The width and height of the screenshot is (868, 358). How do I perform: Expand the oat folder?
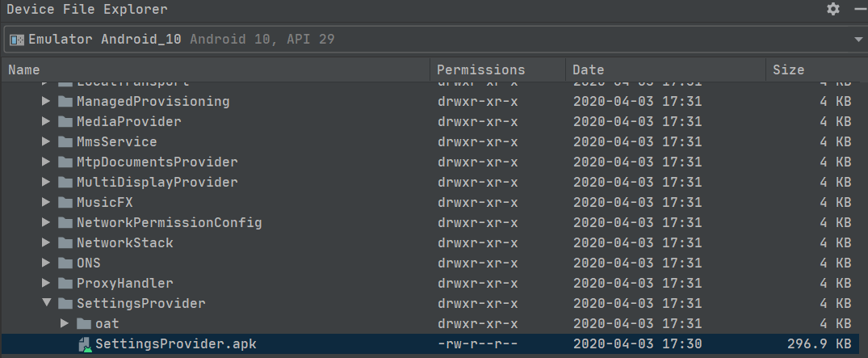pyautogui.click(x=65, y=323)
